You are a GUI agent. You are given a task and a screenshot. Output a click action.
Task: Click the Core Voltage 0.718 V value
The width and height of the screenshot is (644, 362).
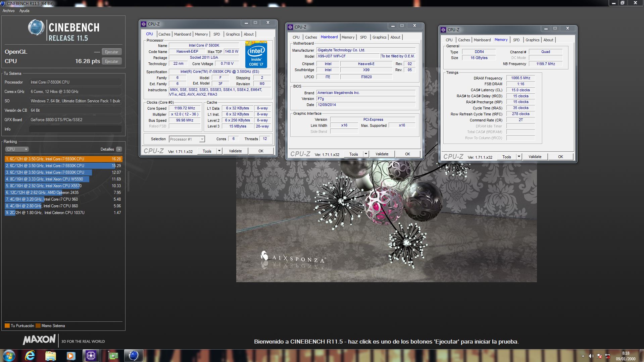(227, 63)
